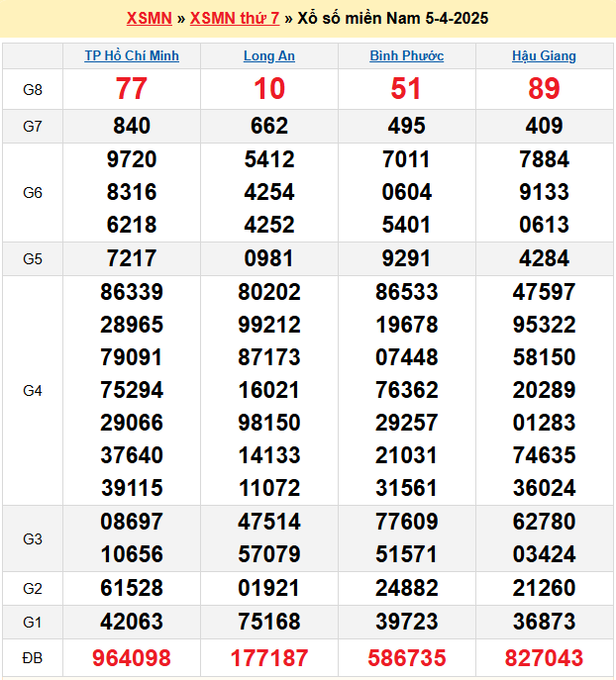
Task: Select G5 result 9291
Action: [x=406, y=258]
